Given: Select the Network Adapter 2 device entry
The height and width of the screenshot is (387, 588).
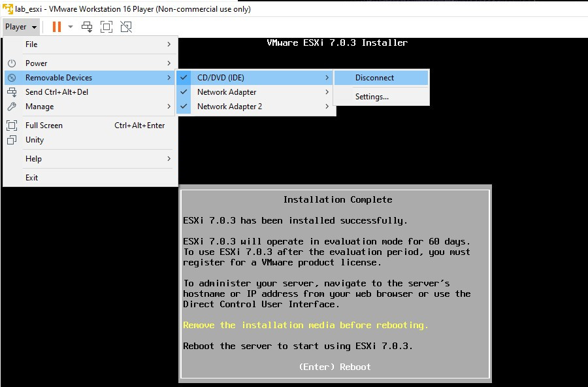Looking at the screenshot, I should pos(256,107).
